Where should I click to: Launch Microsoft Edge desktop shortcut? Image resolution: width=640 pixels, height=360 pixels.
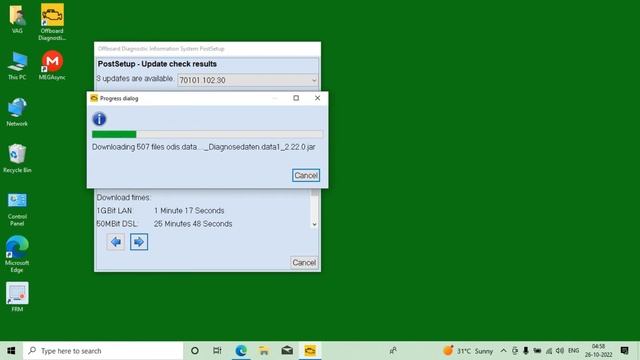click(17, 254)
